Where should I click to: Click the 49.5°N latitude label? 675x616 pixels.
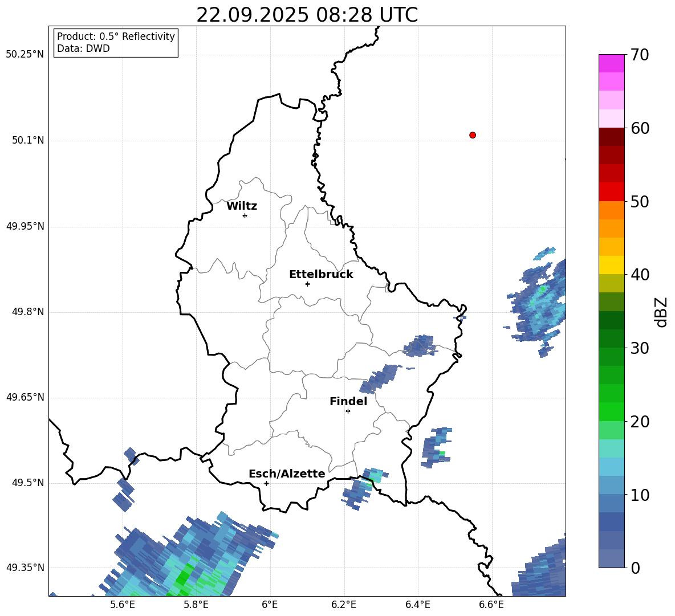28,483
